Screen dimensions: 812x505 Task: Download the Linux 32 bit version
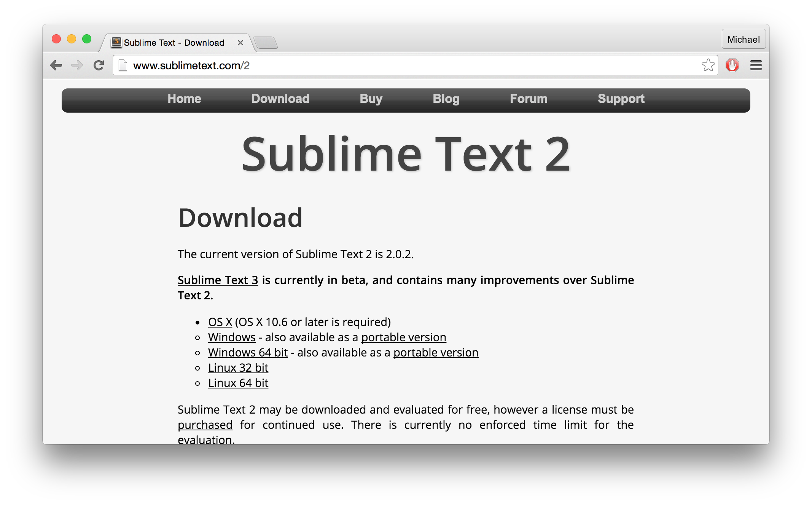[238, 368]
